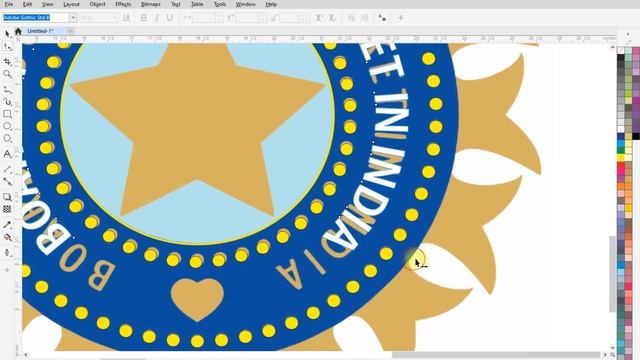Viewport: 640px width, 360px height.
Task: Open the Tools menu
Action: click(x=220, y=4)
